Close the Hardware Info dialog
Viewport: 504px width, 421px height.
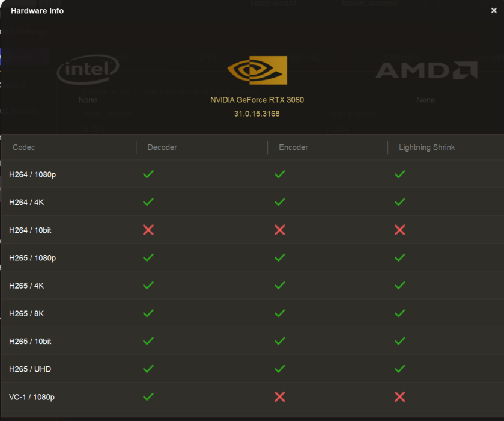pyautogui.click(x=494, y=10)
